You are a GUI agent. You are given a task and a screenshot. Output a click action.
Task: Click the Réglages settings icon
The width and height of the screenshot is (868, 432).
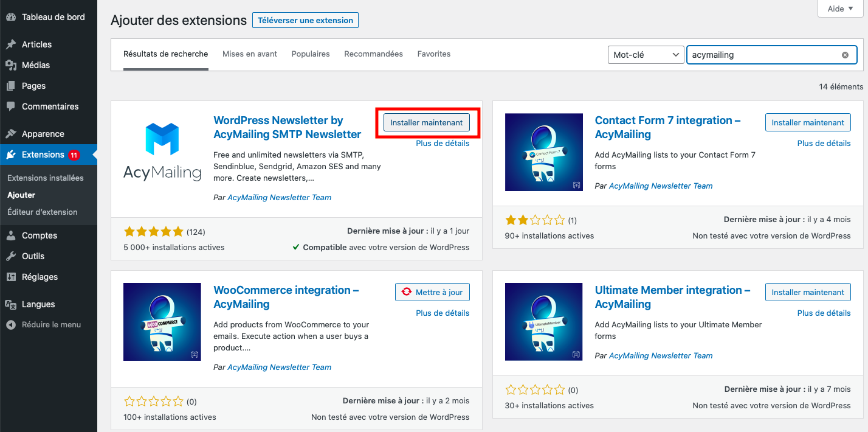tap(11, 277)
